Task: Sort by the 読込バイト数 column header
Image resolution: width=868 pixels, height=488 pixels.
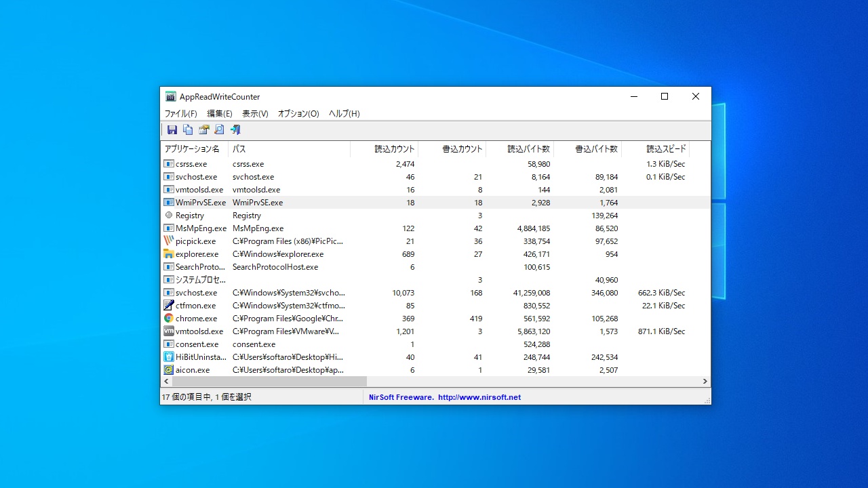Action: click(520, 149)
